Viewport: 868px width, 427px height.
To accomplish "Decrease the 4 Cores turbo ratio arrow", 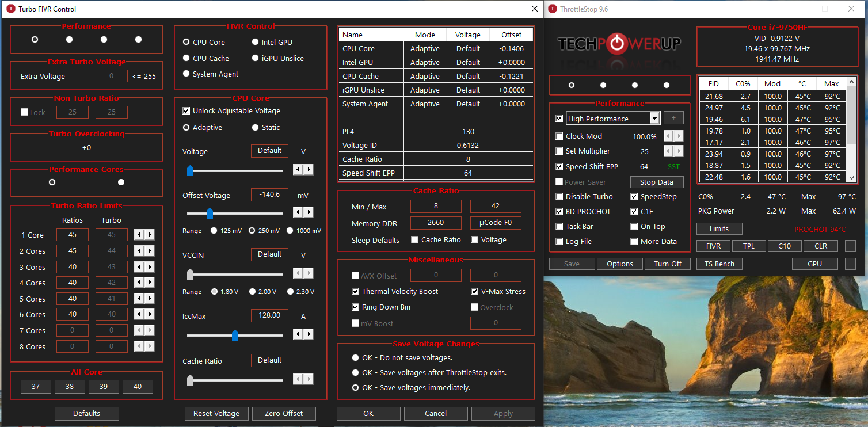I will [139, 283].
